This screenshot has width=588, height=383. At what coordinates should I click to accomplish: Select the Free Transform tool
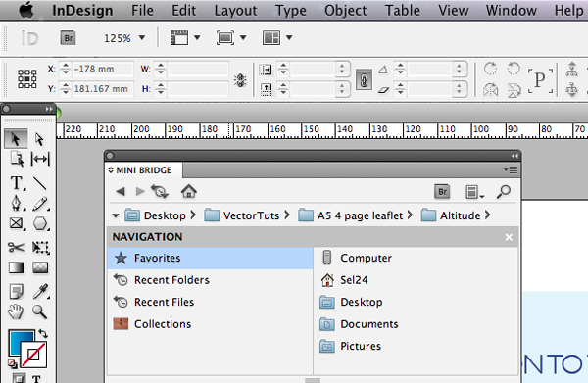[40, 248]
